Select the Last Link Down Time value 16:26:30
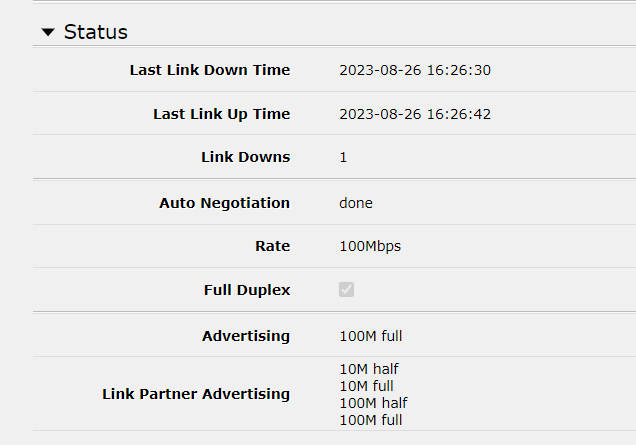This screenshot has width=636, height=445. (459, 70)
